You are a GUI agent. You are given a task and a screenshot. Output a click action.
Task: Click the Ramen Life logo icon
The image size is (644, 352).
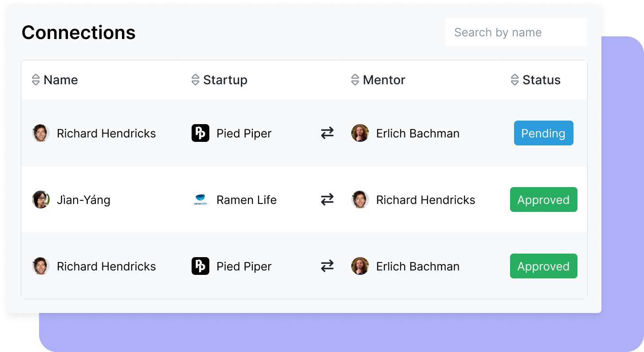coord(200,199)
